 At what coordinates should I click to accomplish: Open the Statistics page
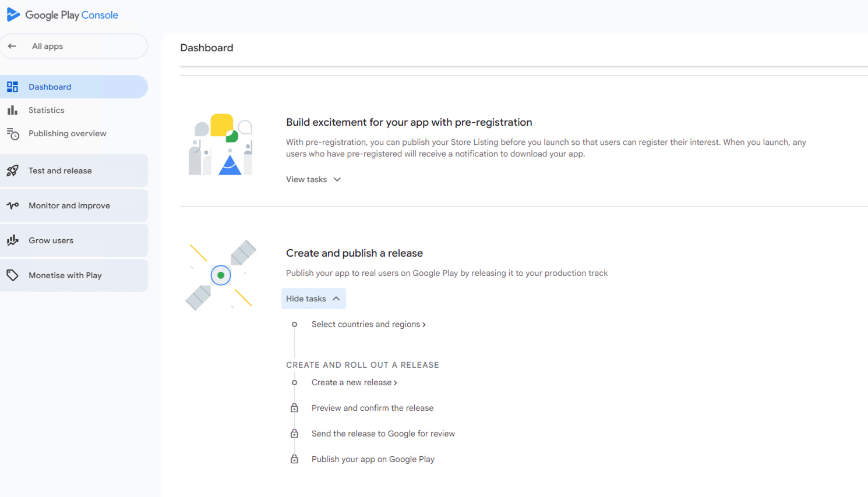[x=47, y=110]
